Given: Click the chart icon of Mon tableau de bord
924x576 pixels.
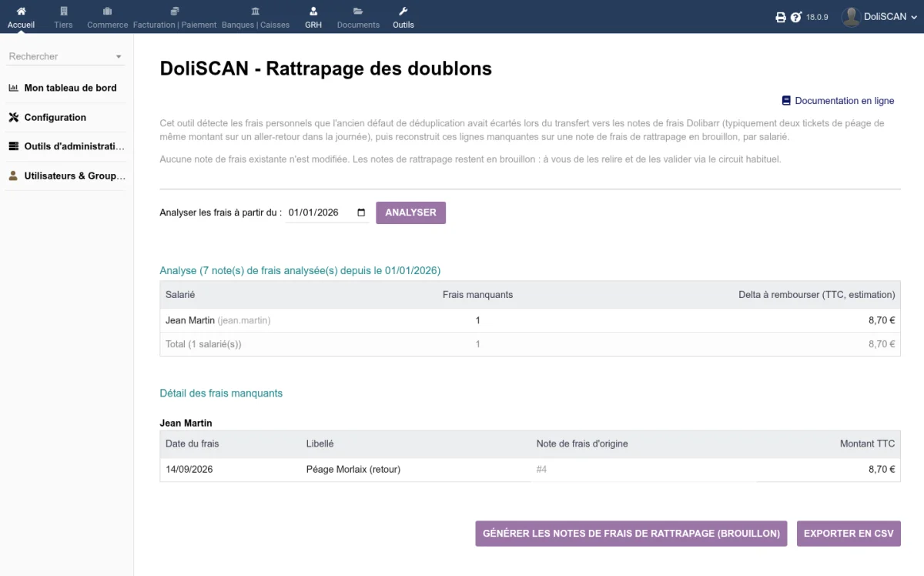Looking at the screenshot, I should 13,88.
